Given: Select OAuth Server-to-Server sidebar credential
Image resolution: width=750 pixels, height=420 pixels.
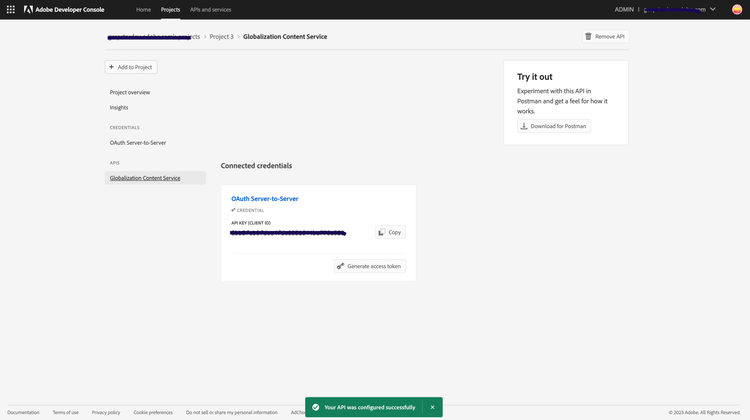Looking at the screenshot, I should 138,143.
